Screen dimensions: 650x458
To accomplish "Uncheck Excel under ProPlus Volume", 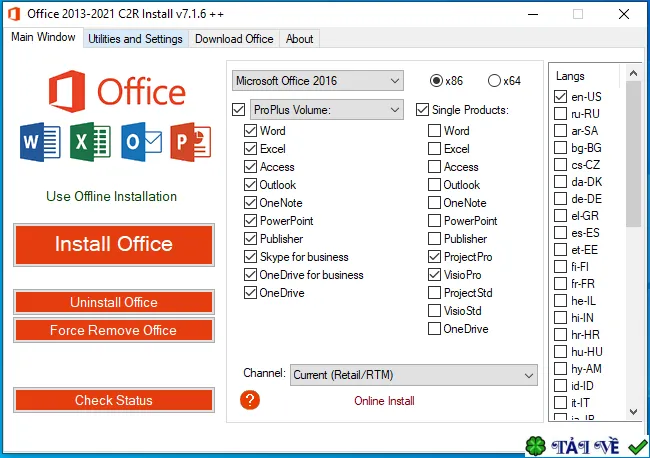I will click(x=250, y=148).
